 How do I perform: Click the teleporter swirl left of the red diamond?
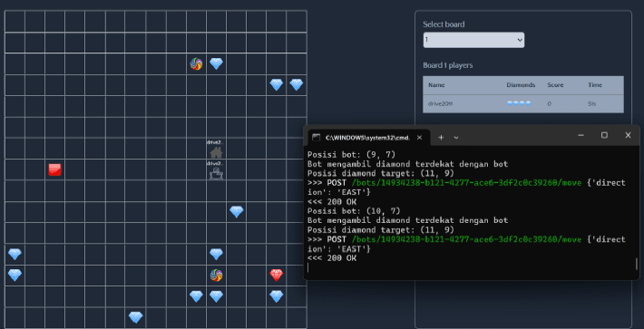(217, 276)
